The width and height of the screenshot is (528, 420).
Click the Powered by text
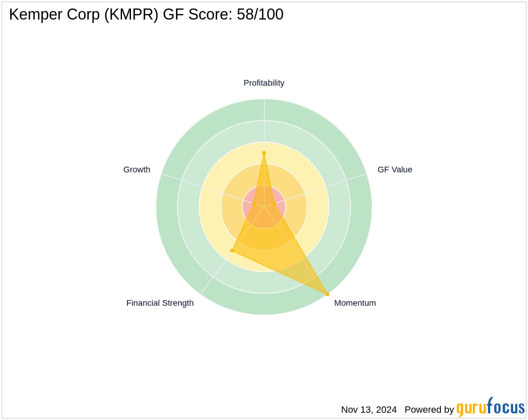429,410
